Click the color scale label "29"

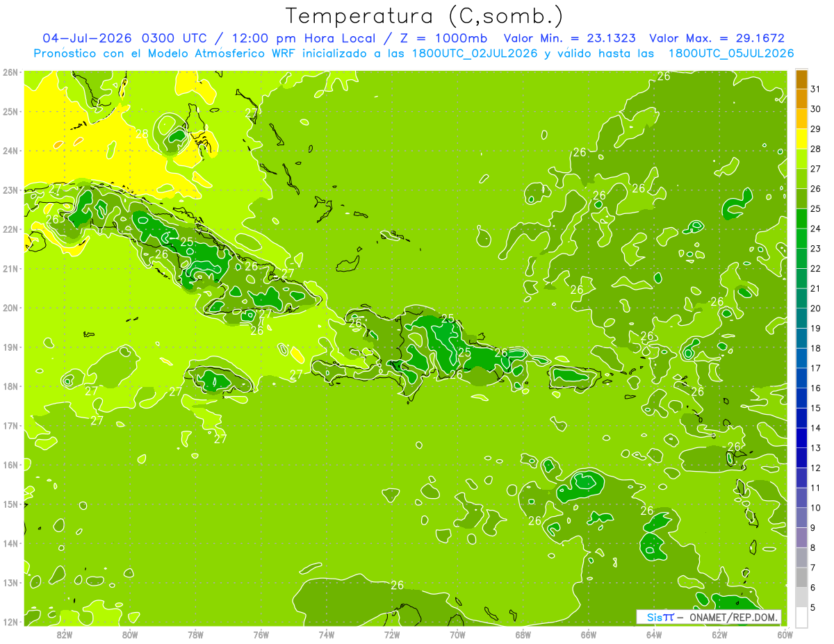[x=816, y=129]
